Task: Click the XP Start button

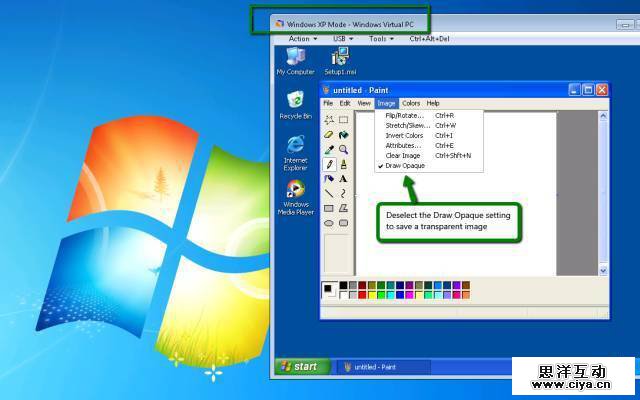Action: click(298, 367)
